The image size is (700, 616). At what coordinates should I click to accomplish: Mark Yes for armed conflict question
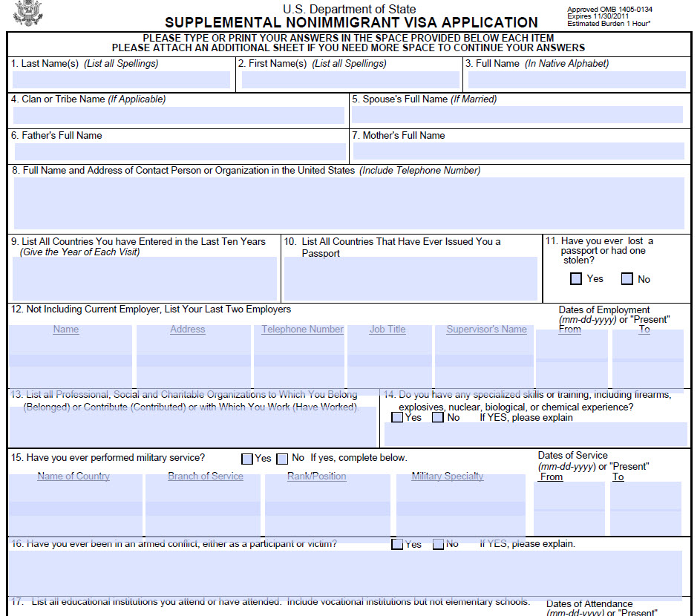coord(398,544)
